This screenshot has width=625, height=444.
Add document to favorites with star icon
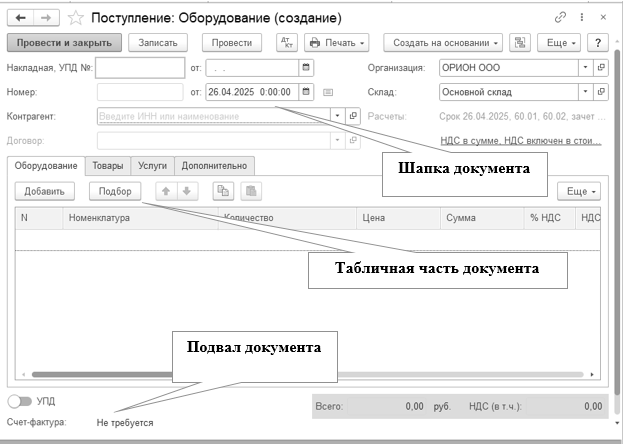[75, 18]
